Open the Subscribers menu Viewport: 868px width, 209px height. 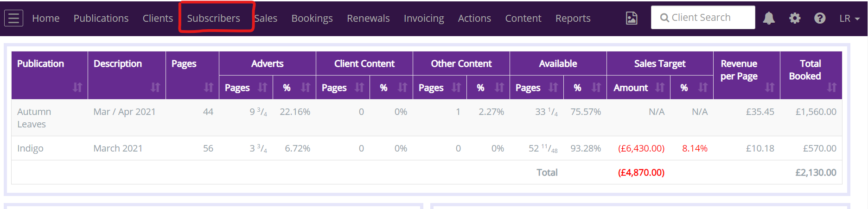click(213, 19)
